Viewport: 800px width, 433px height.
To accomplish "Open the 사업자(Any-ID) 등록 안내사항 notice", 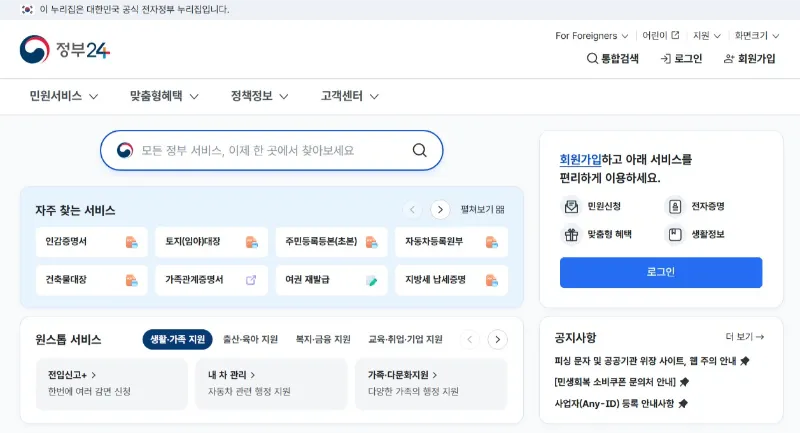I will coord(614,403).
